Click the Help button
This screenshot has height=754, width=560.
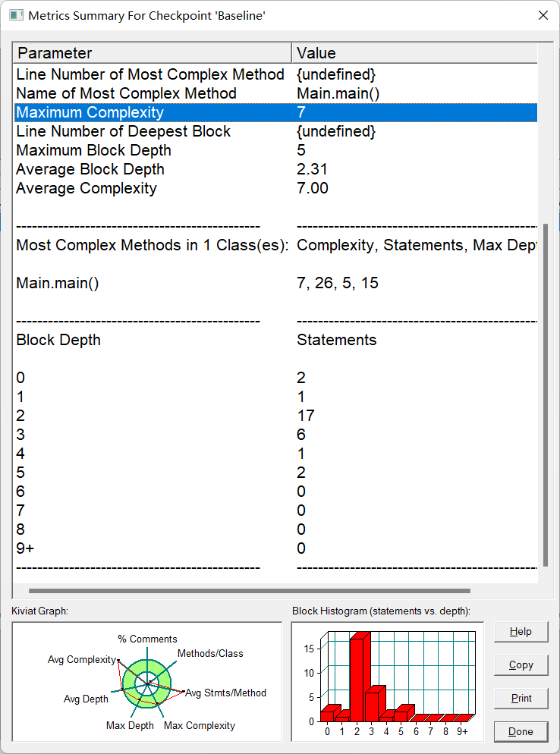click(x=521, y=631)
